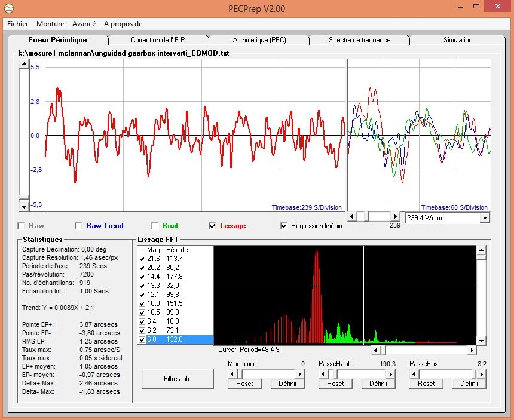
Task: Enable the Raw-Trend checkbox
Action: (78, 226)
